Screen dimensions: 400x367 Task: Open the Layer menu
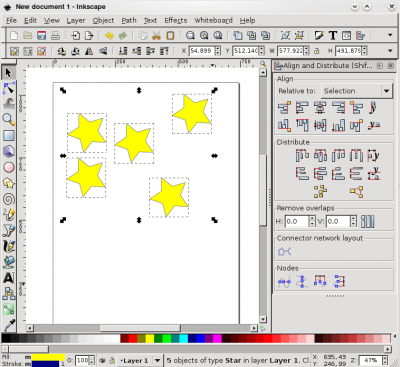click(76, 20)
